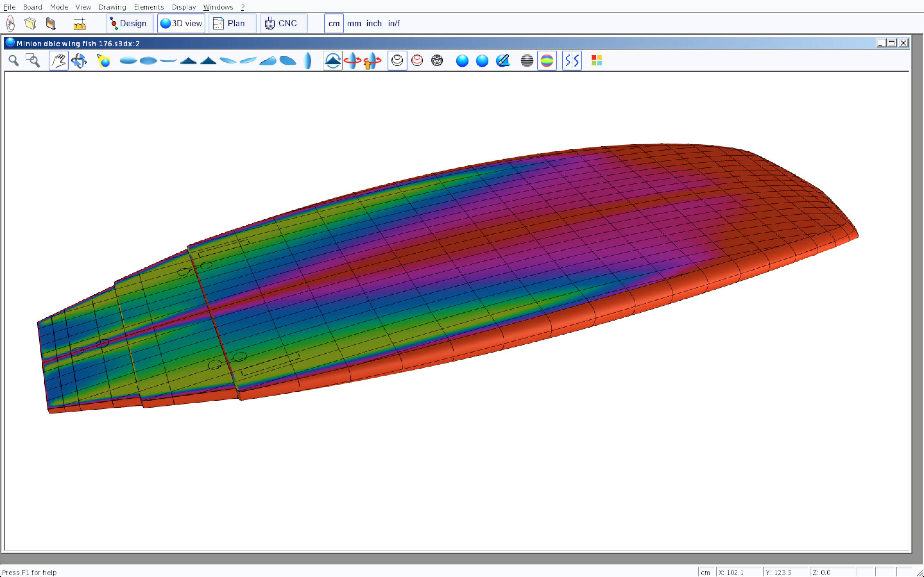This screenshot has width=924, height=577.
Task: Open the Drawing menu
Action: 112,7
